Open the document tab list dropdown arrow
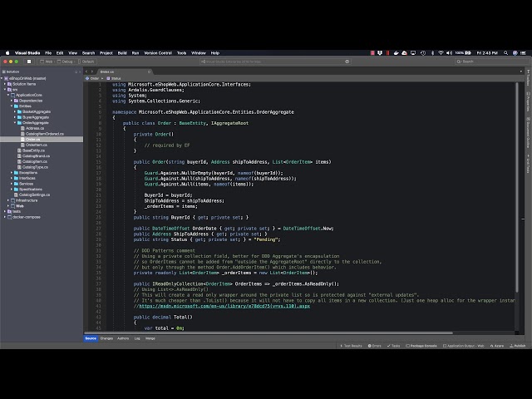 (521, 71)
